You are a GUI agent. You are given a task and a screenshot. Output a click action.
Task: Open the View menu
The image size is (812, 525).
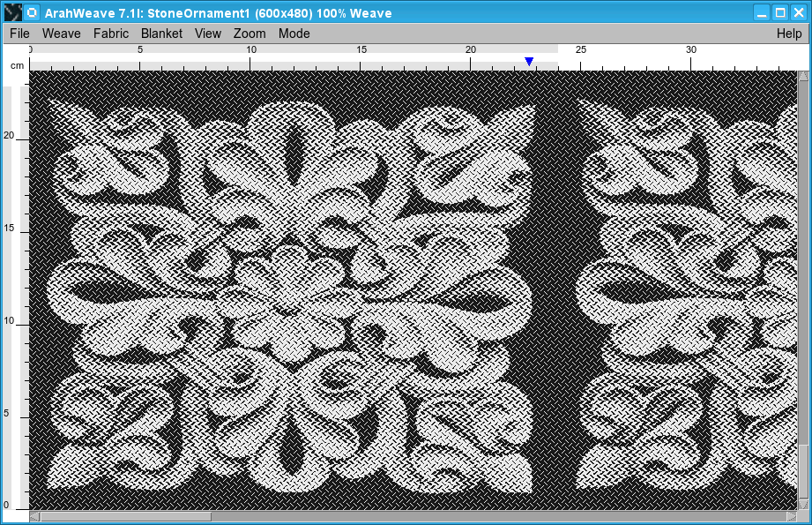(x=208, y=34)
